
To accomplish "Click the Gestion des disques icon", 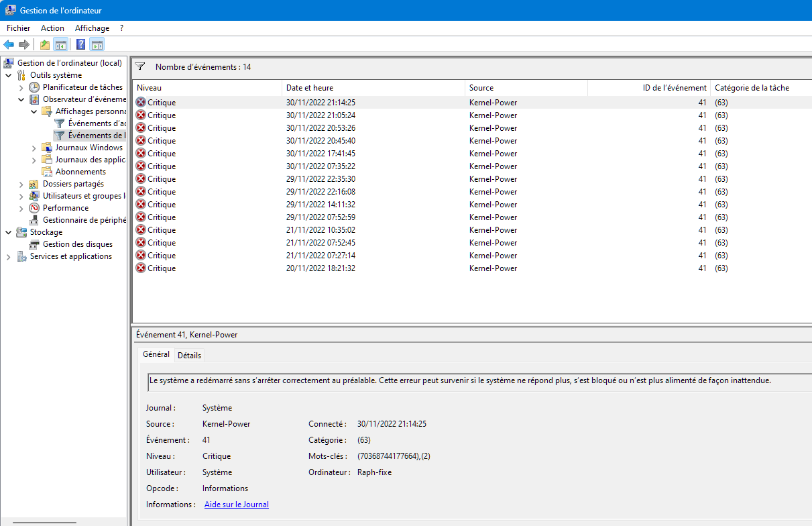I will (34, 244).
